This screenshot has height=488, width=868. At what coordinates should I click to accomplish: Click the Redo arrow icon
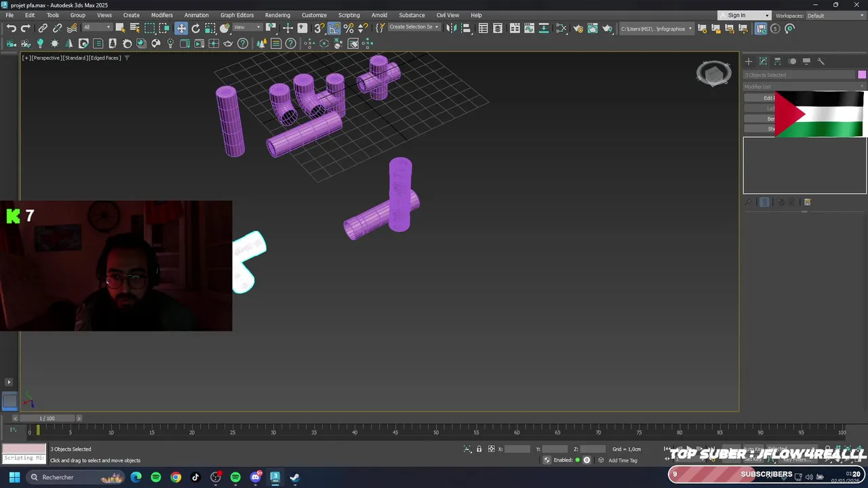25,28
